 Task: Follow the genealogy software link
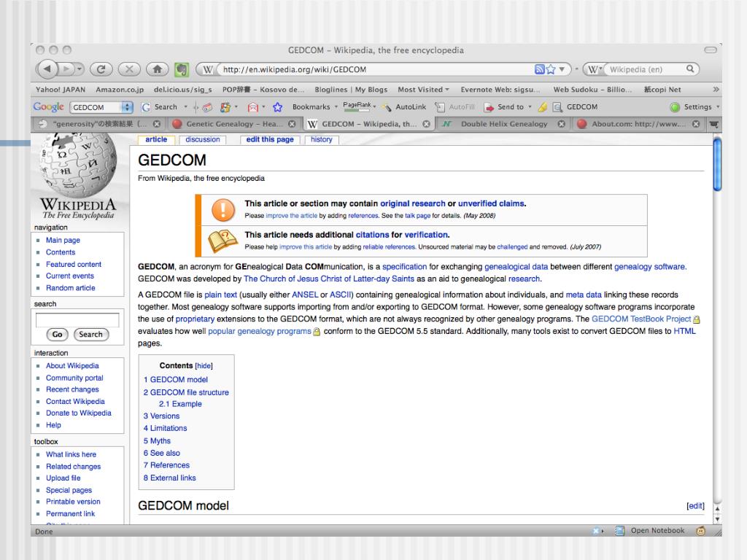click(649, 267)
